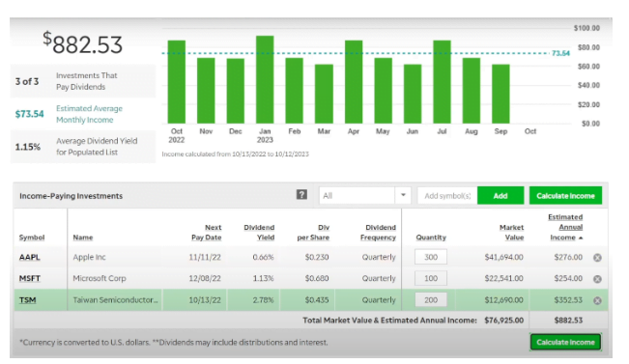Open the AAPL symbol link
Viewport: 629px width, 364px height.
[29, 258]
